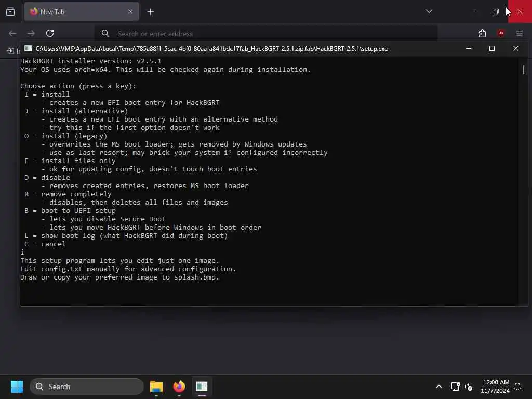This screenshot has height=399, width=532.
Task: Click 'Edit config.txt manually' console line
Action: [x=128, y=269]
